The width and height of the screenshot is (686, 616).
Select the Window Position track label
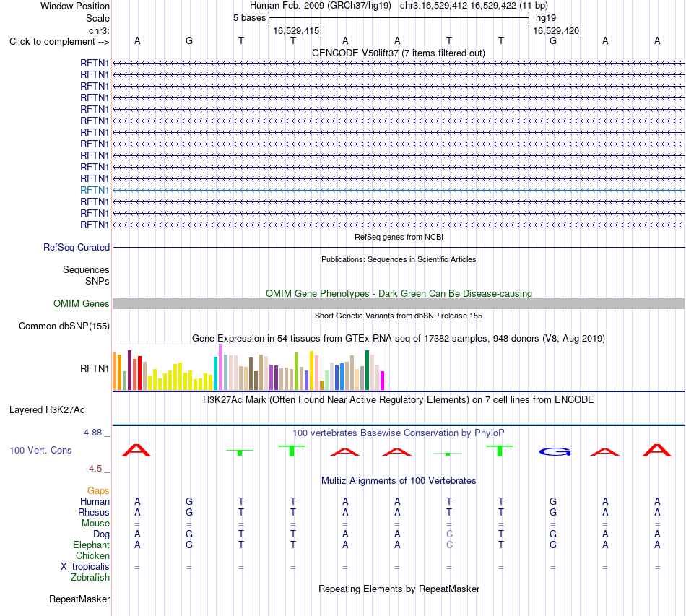(75, 6)
